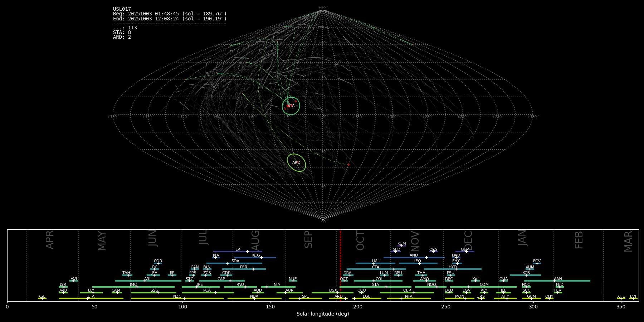Screen dimensions: 644x322
Task: Select the Beg: start timestamp line
Action: (170, 14)
